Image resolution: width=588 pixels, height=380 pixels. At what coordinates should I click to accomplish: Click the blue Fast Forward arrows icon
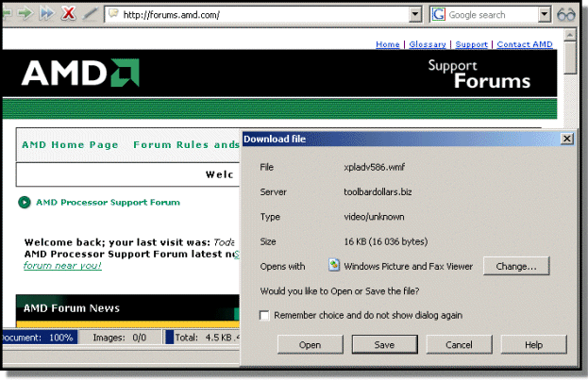(x=47, y=13)
